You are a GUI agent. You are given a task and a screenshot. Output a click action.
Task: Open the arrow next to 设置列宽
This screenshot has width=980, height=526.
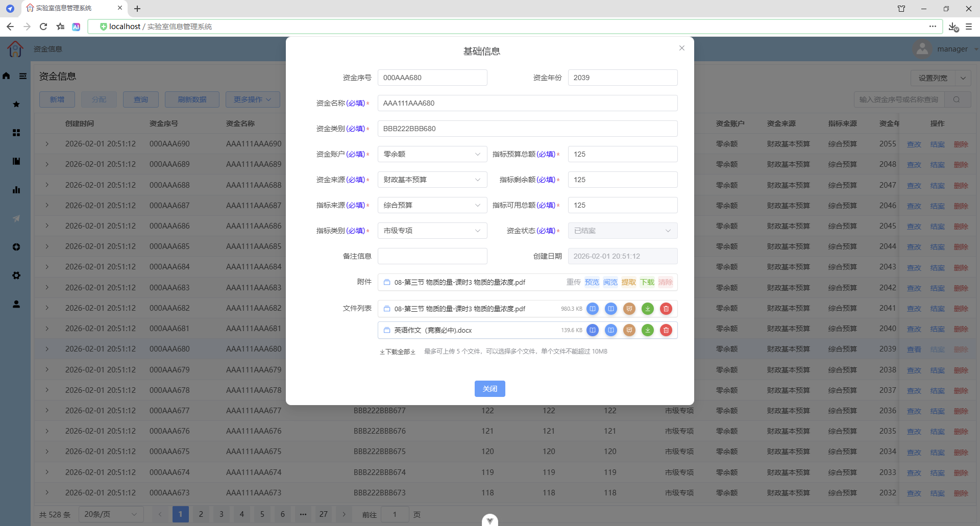coord(963,78)
